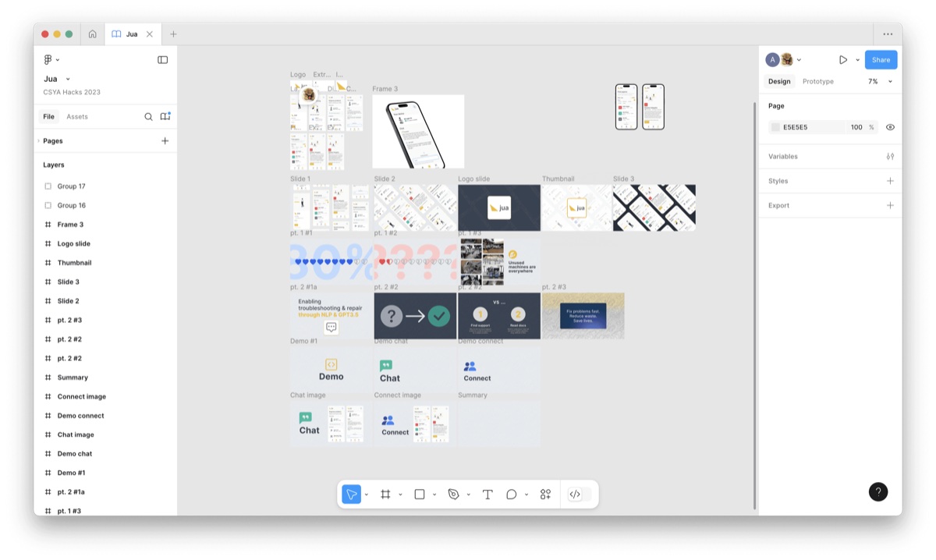936x560 pixels.
Task: Expand the Move tool options chevron
Action: (x=366, y=494)
